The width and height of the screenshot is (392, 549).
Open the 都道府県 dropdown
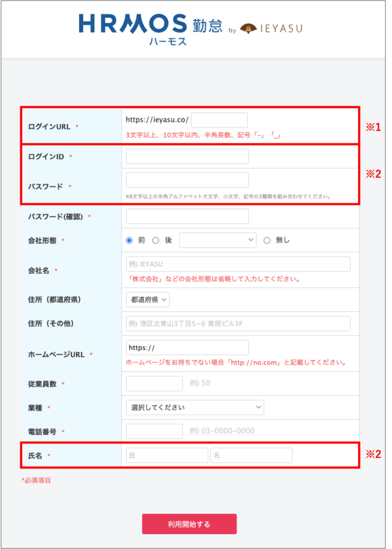tap(148, 300)
